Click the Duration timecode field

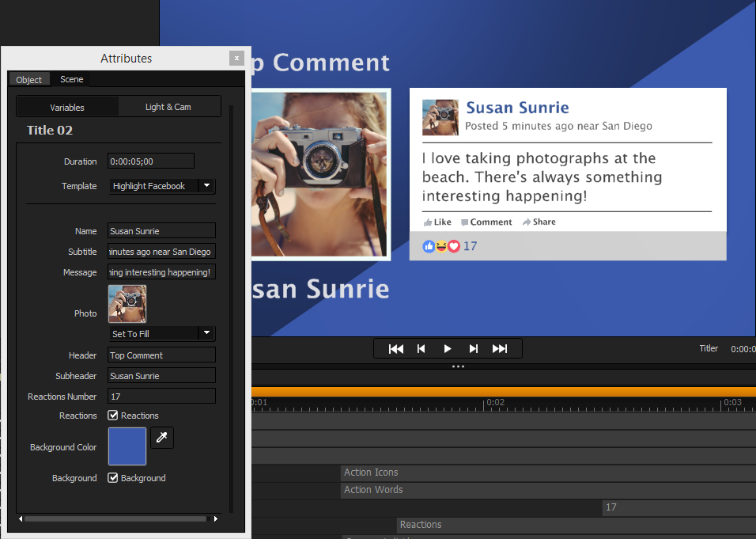pos(150,161)
